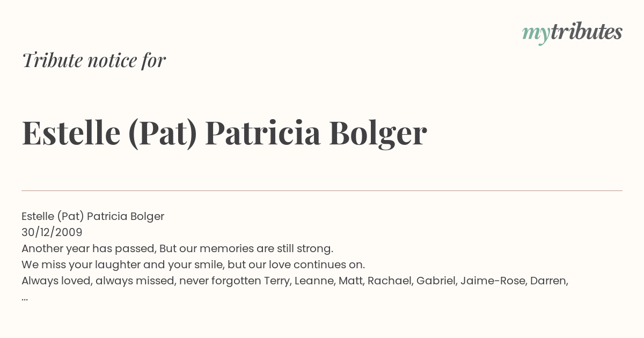Image resolution: width=644 pixels, height=338 pixels.
Task: Click the word 'tributes' in logo
Action: click(x=587, y=32)
